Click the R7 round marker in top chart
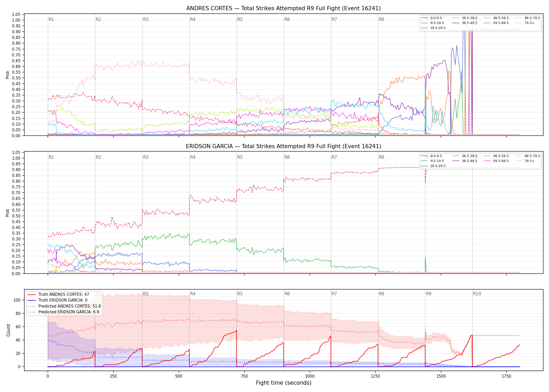 point(334,19)
